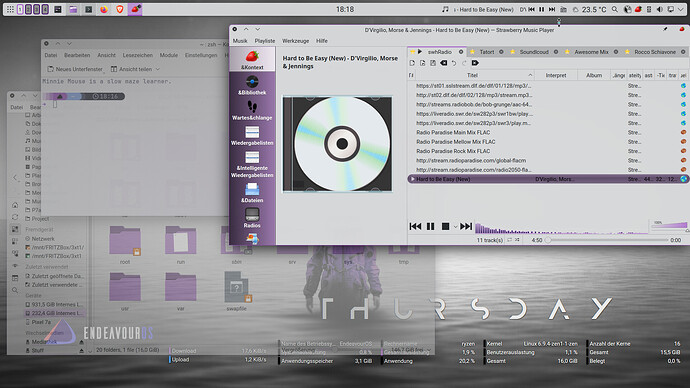The height and width of the screenshot is (388, 690).
Task: Click the redo arrow in playlist toolbar
Action: (x=465, y=63)
